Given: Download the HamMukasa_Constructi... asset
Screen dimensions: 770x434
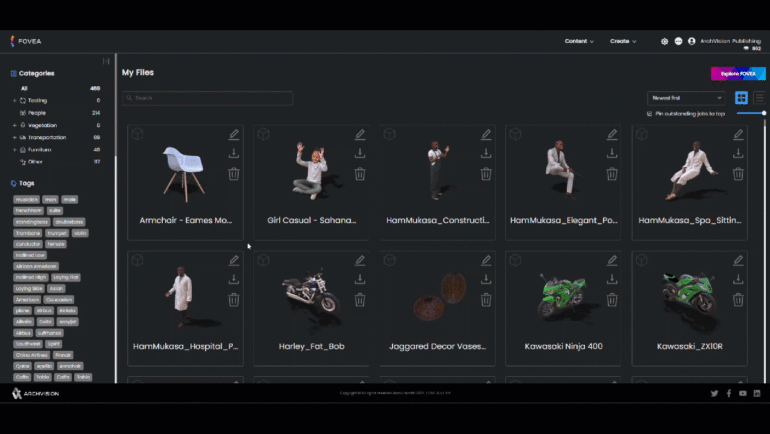Looking at the screenshot, I should coord(486,153).
